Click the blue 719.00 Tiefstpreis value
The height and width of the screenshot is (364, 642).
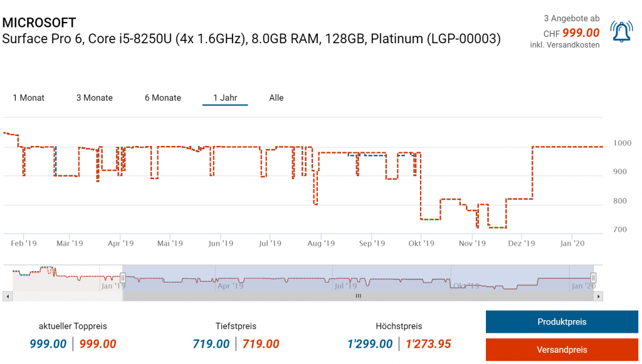pyautogui.click(x=211, y=344)
